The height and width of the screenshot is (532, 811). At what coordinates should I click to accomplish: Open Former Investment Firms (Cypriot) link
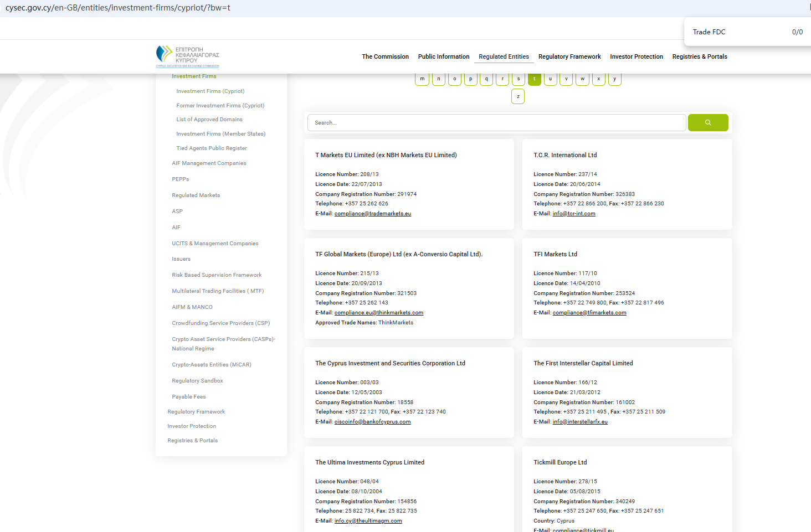pyautogui.click(x=220, y=106)
